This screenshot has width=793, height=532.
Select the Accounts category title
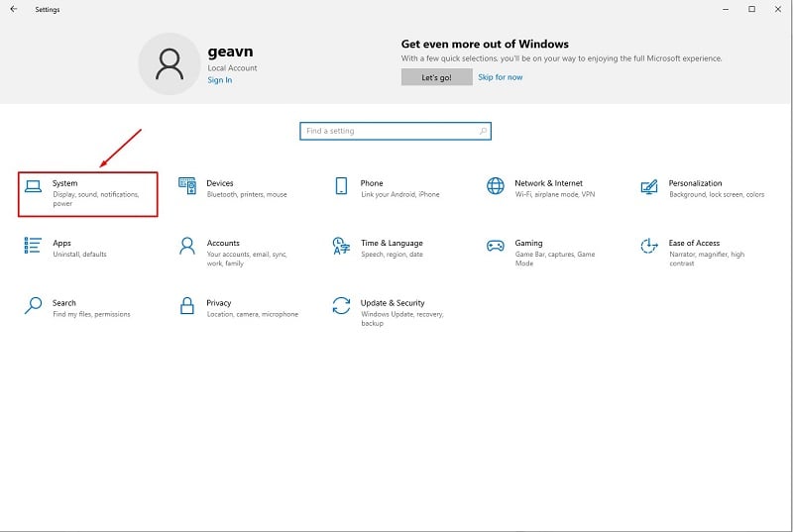click(223, 243)
